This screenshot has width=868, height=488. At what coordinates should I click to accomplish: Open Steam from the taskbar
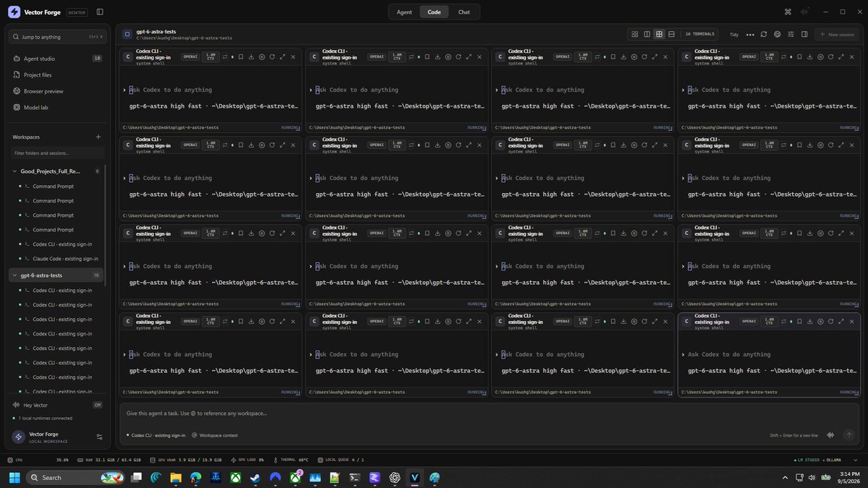[255, 477]
